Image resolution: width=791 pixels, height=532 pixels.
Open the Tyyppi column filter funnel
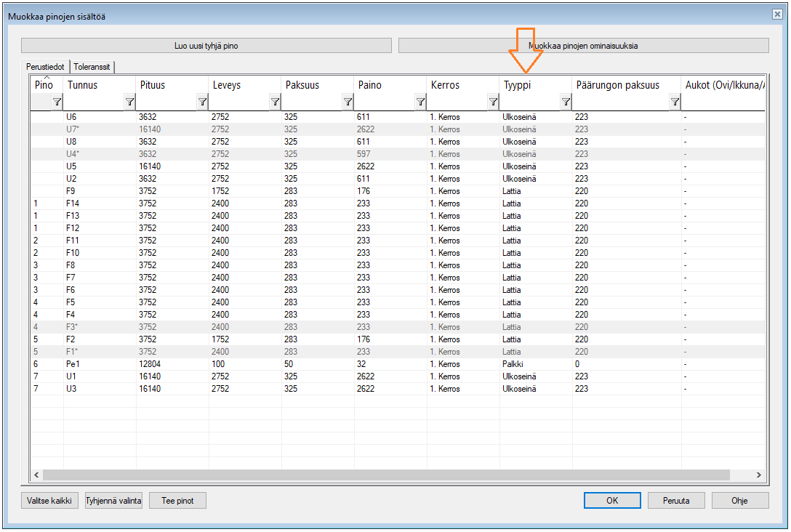(566, 102)
